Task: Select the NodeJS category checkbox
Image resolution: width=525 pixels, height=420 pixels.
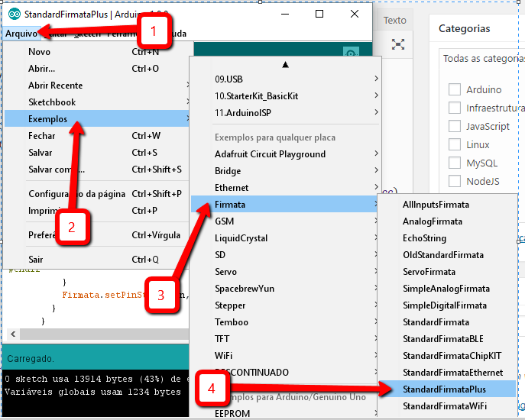Action: click(455, 181)
